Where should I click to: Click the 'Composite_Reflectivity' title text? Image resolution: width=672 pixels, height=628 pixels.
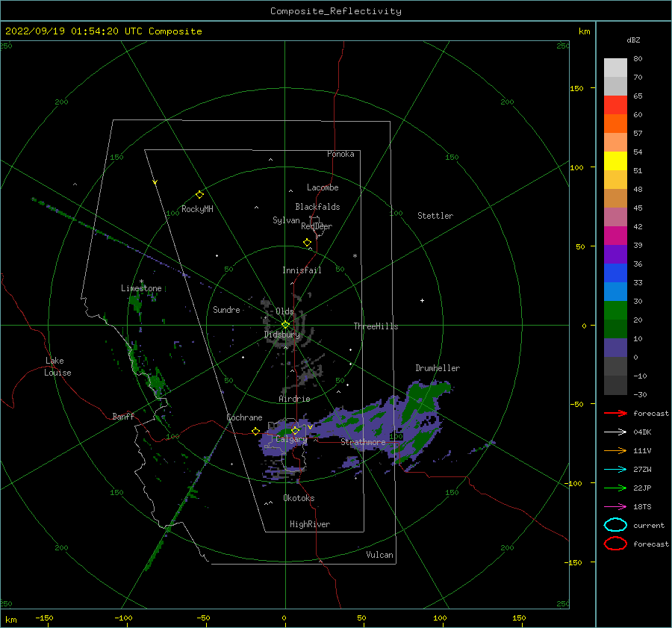[335, 11]
